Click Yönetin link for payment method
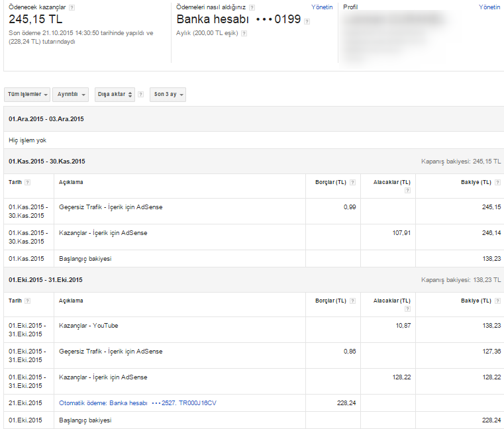Image resolution: width=504 pixels, height=429 pixels. click(x=322, y=7)
